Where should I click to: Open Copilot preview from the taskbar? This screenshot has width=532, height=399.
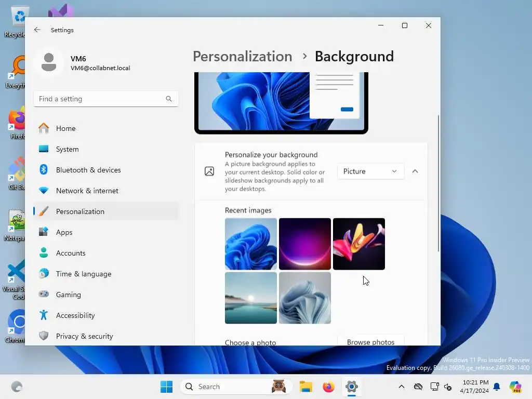pyautogui.click(x=515, y=387)
